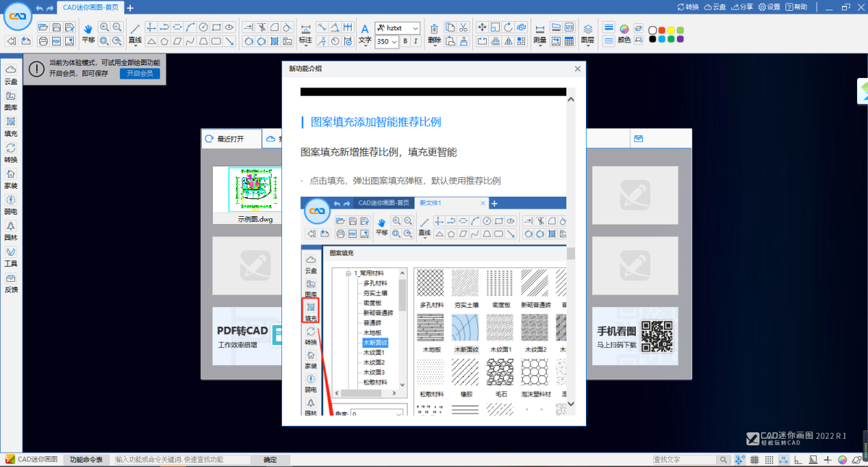
Task: Open the 功能命令表 command list tab
Action: tap(86, 460)
